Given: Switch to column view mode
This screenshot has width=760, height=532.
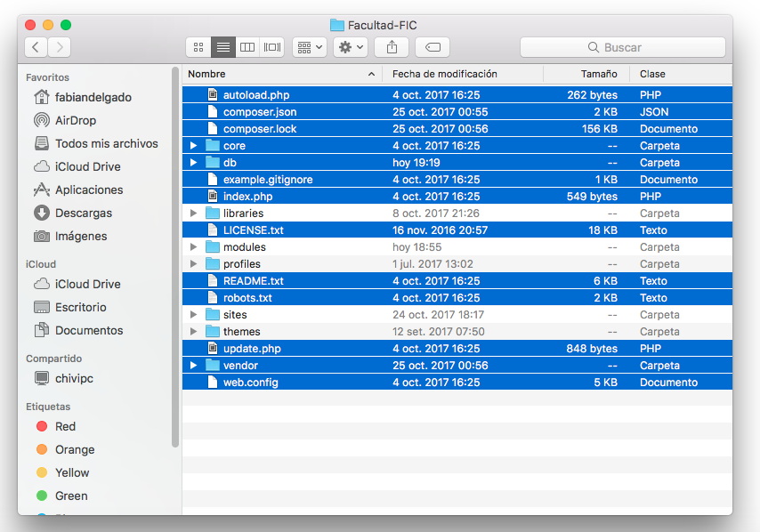Looking at the screenshot, I should (x=248, y=47).
